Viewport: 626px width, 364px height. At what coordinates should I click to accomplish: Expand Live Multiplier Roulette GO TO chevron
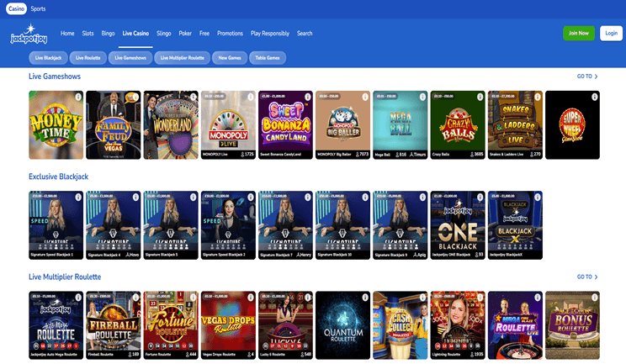click(x=587, y=277)
